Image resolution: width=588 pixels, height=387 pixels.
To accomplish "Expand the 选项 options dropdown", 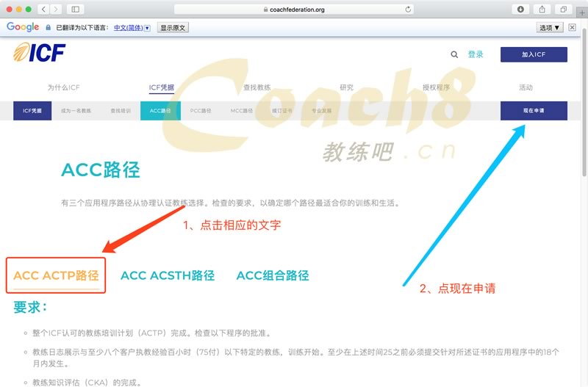I will point(549,27).
